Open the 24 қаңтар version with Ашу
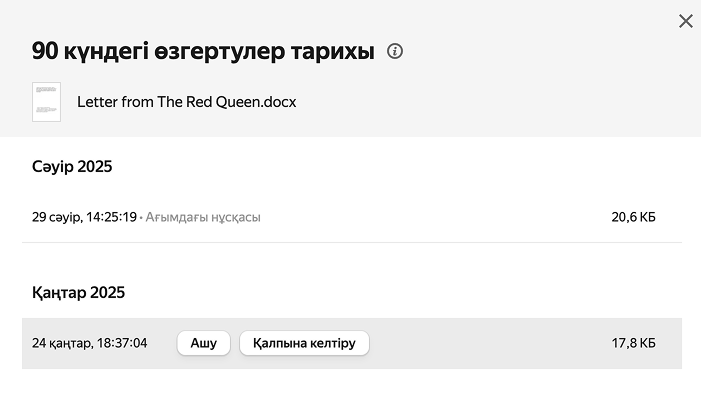The width and height of the screenshot is (701, 419). (203, 343)
